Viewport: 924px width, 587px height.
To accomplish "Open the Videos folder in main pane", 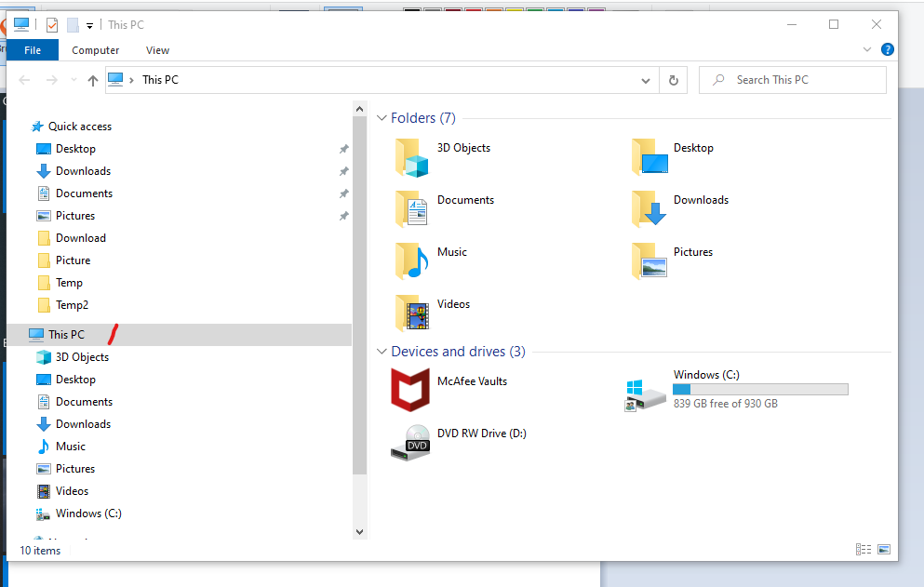I will click(x=411, y=313).
